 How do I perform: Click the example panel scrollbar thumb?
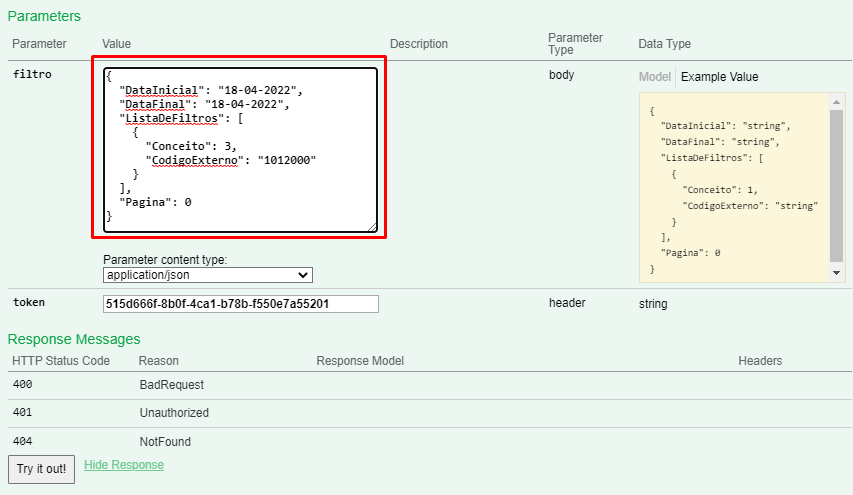point(837,185)
